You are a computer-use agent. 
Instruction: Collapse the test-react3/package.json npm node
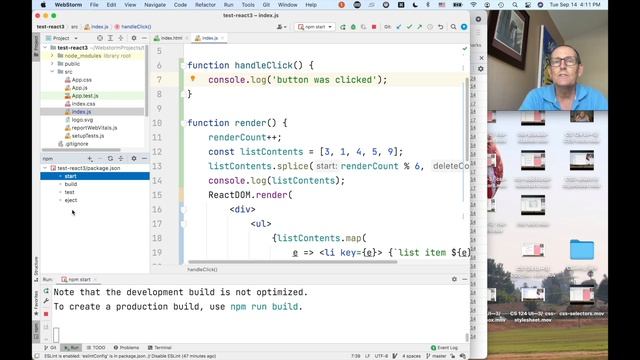45,168
